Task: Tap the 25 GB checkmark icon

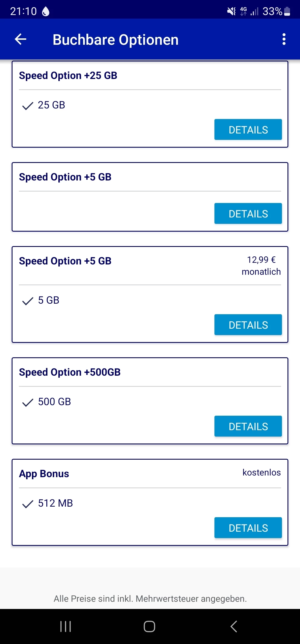Action: pyautogui.click(x=27, y=106)
